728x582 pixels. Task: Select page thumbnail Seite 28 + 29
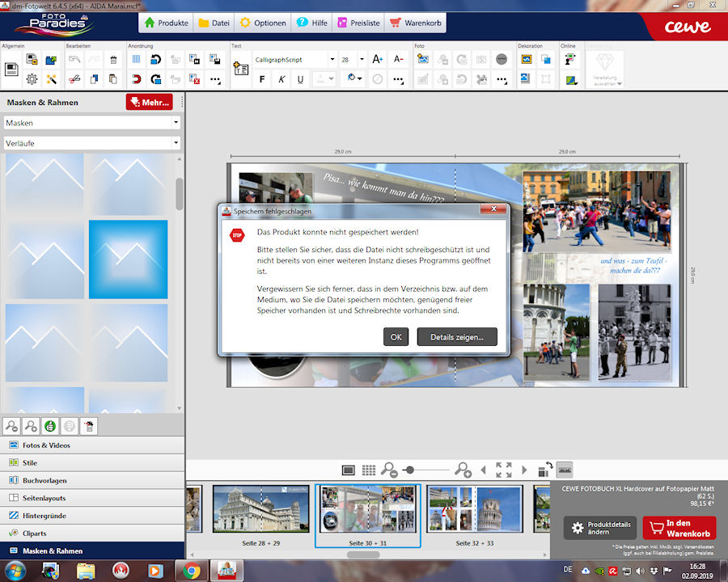click(x=260, y=508)
